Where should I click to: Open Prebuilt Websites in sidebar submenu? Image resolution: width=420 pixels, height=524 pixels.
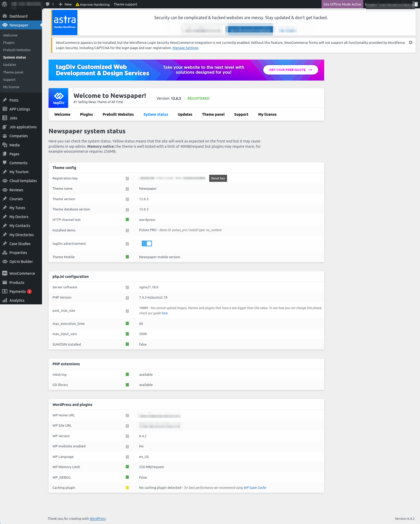point(17,50)
